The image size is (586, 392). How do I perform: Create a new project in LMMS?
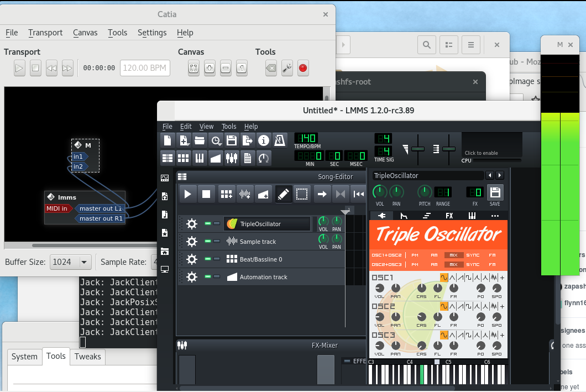168,140
